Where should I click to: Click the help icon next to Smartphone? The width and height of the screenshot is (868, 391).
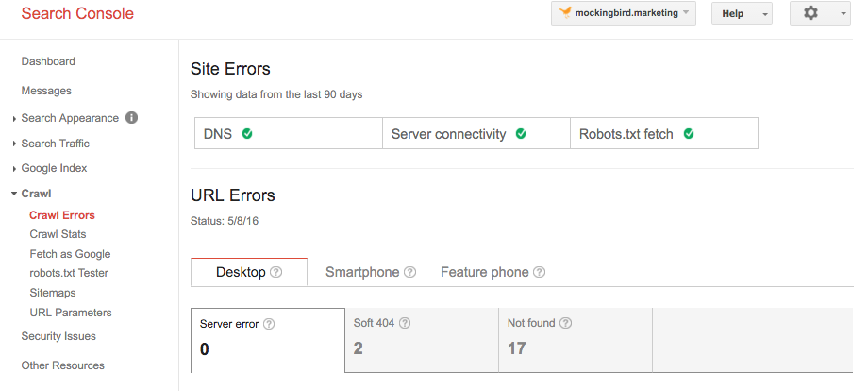[409, 273]
